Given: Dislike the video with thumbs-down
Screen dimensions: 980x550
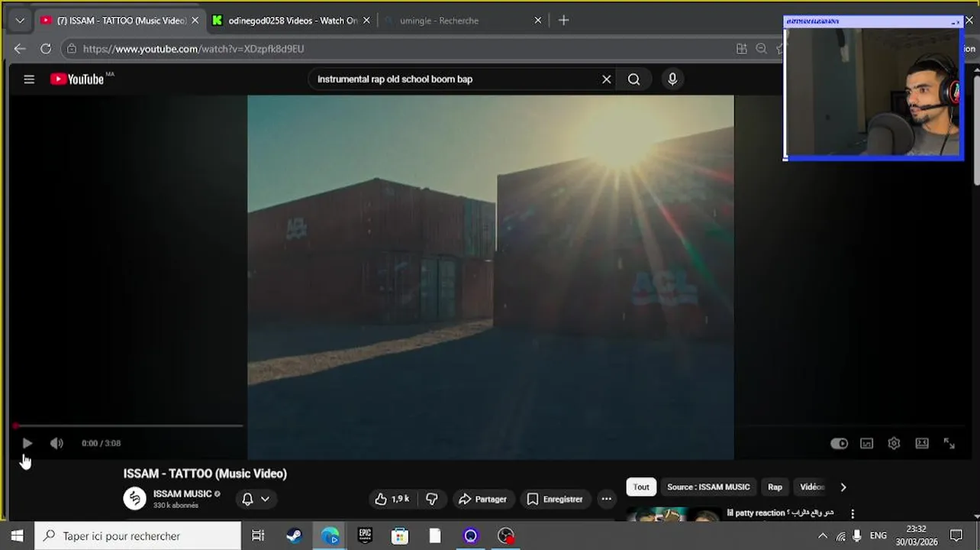Looking at the screenshot, I should coord(432,499).
